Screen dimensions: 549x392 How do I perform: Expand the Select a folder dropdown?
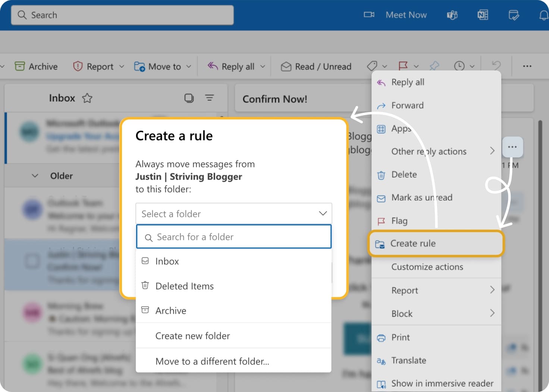click(322, 214)
